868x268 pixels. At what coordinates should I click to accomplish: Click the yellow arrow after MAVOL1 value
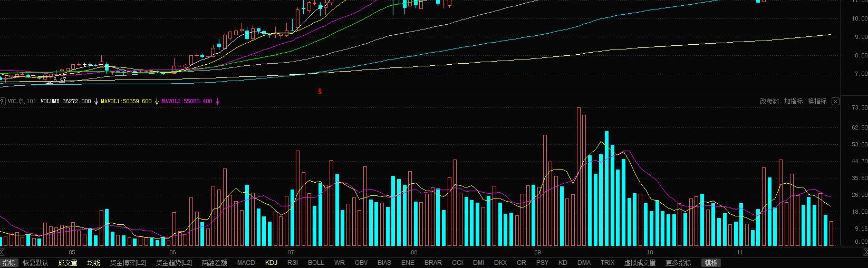(x=157, y=101)
